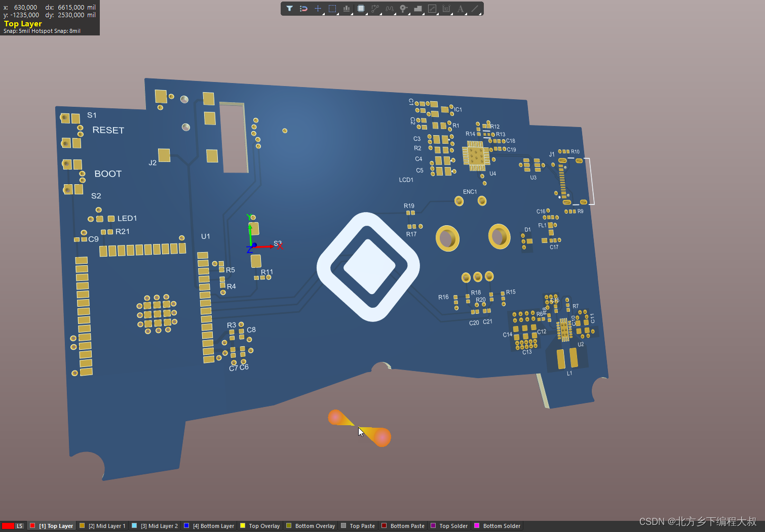Switch to the Top Overlay tab
This screenshot has width=765, height=532.
[260, 526]
